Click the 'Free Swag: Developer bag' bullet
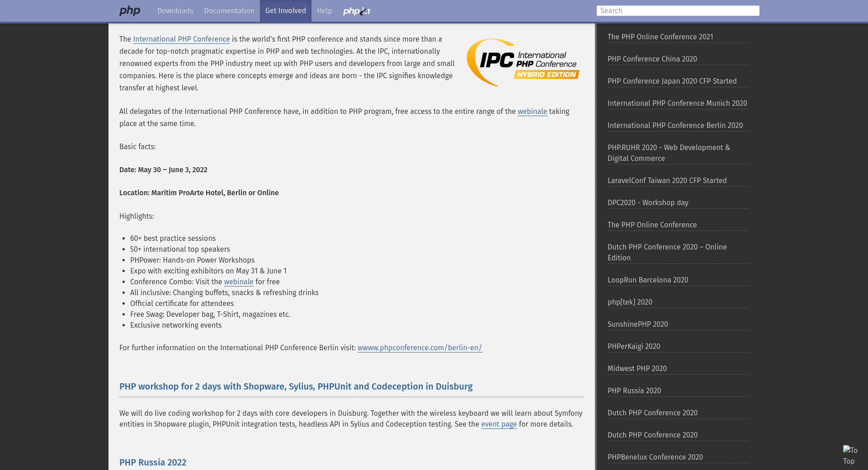The height and width of the screenshot is (470, 868). [x=210, y=315]
